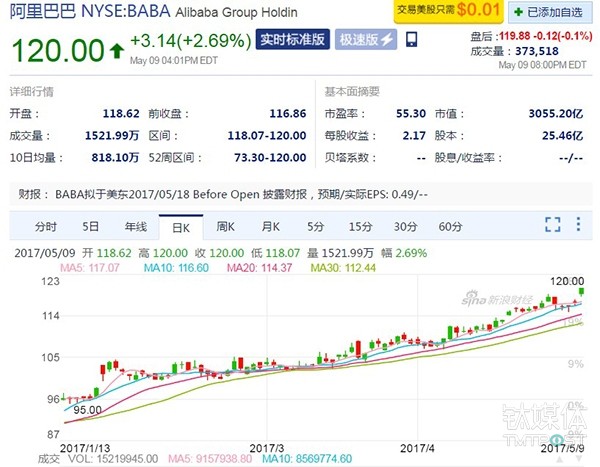The image size is (600, 467).
Task: Click the 交易美股只需 $0.01 banner
Action: pos(448,12)
